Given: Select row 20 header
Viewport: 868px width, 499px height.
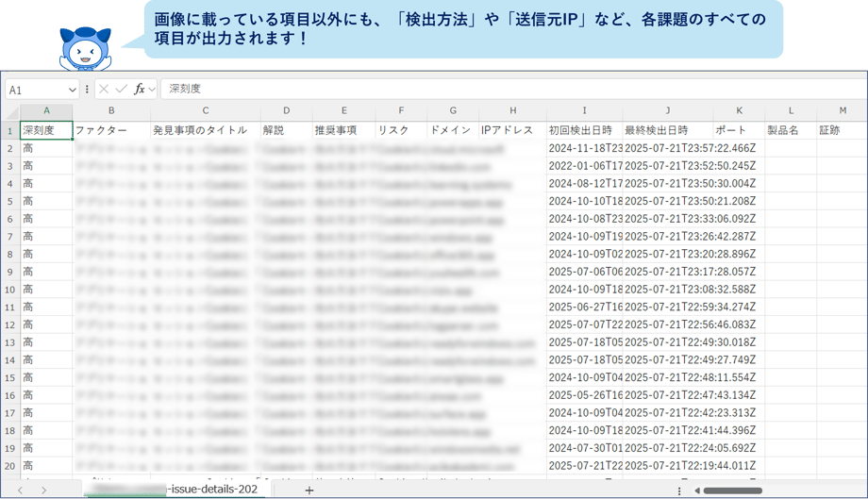Looking at the screenshot, I should point(10,466).
